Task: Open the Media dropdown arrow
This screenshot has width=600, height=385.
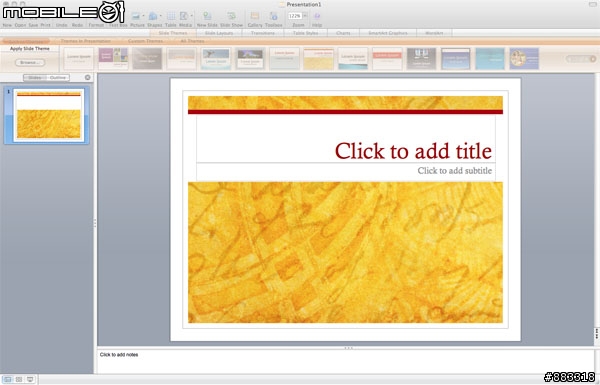Action: 191,16
